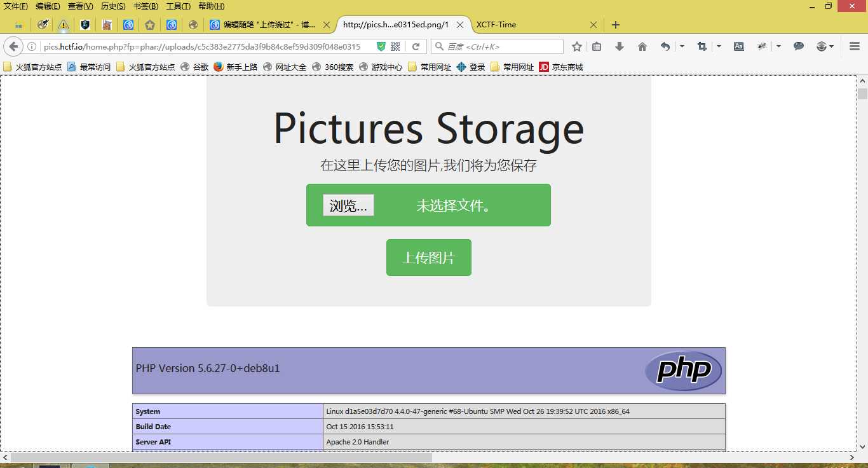Switch to the warning triangle pinned tab
Image resolution: width=868 pixels, height=468 pixels.
64,25
